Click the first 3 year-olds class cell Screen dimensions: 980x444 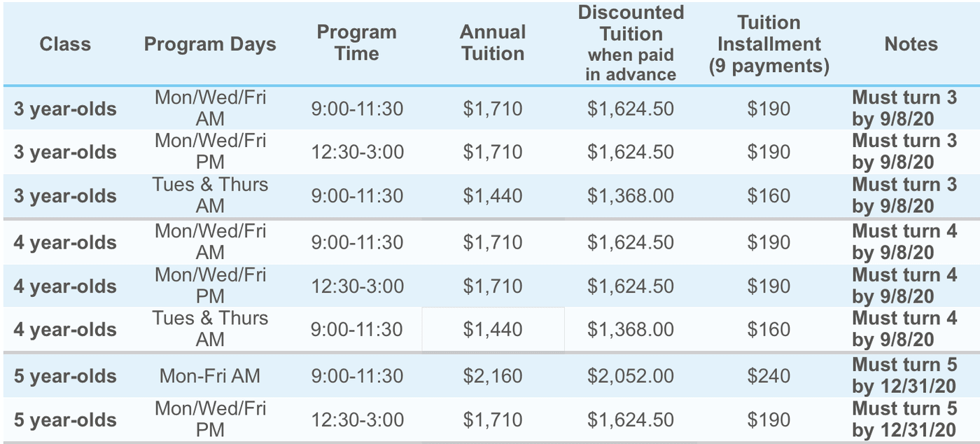(x=65, y=109)
